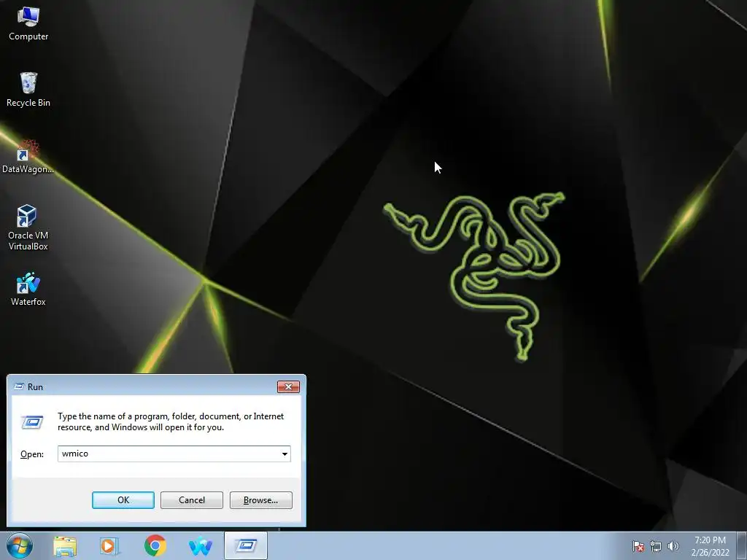Select the DataWagon shortcut on desktop
The height and width of the screenshot is (560, 747).
tap(28, 157)
